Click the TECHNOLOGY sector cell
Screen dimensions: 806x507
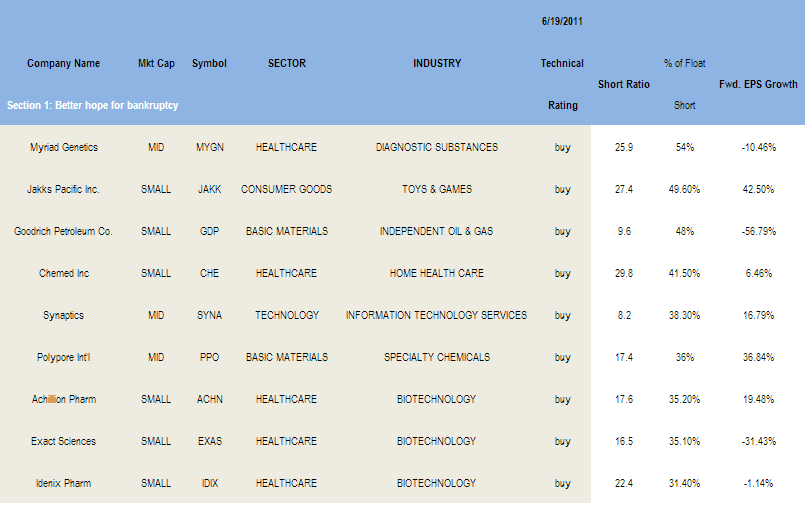(x=287, y=315)
